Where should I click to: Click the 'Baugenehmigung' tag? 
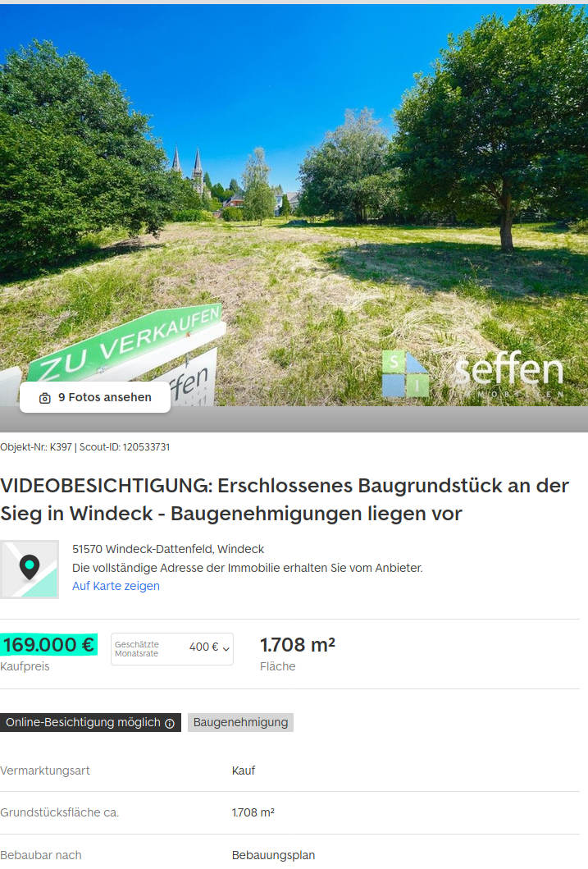(x=240, y=722)
